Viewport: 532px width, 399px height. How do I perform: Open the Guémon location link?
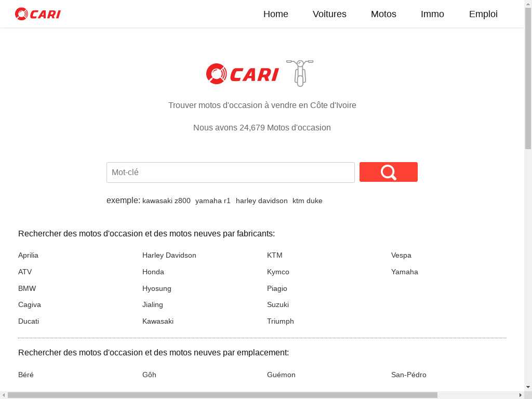[x=281, y=375]
